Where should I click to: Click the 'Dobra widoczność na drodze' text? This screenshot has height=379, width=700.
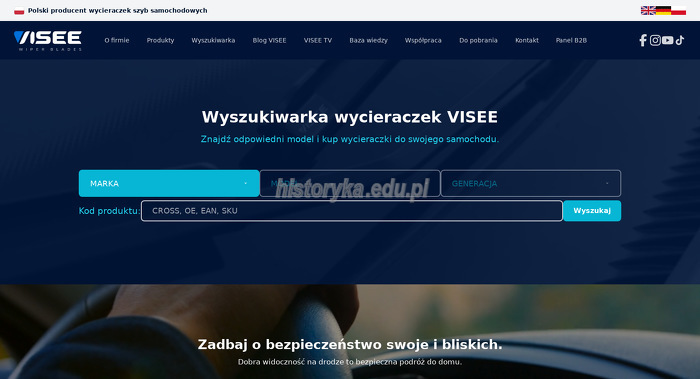coord(350,362)
